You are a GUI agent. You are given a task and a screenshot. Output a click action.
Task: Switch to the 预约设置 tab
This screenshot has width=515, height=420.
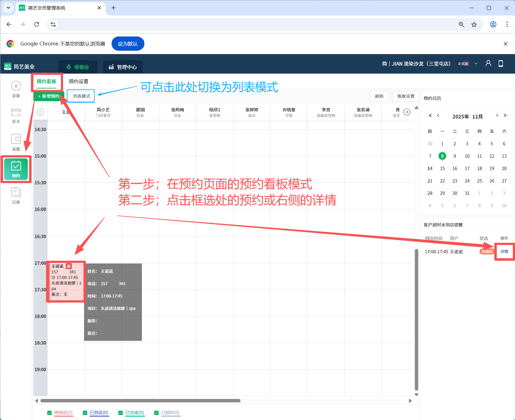tap(79, 81)
